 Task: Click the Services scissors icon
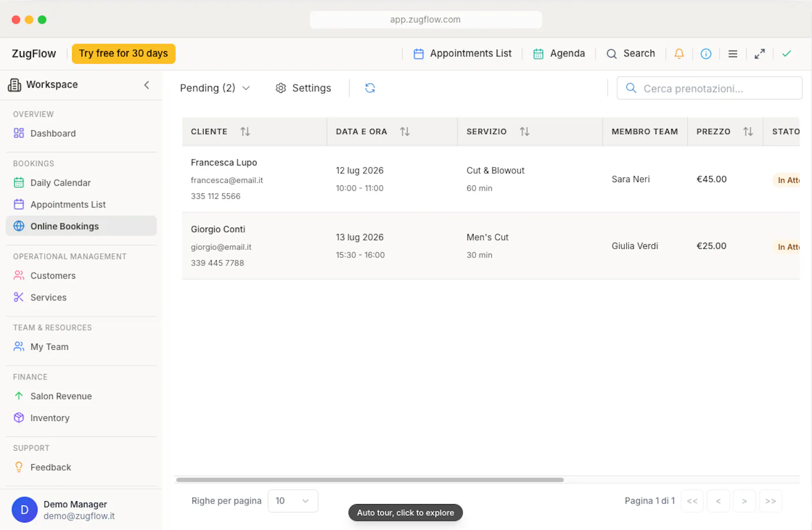pos(19,297)
